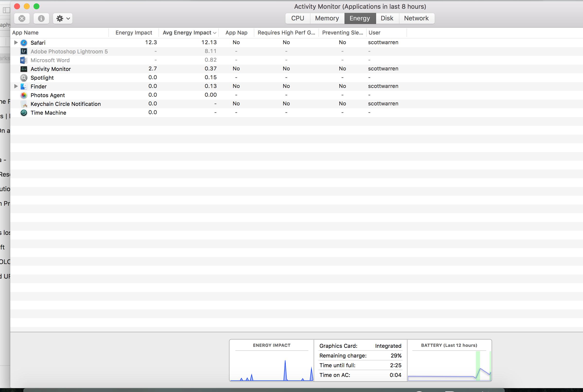Click the Keychain Circle Notification icon
This screenshot has height=392, width=583.
(x=24, y=104)
